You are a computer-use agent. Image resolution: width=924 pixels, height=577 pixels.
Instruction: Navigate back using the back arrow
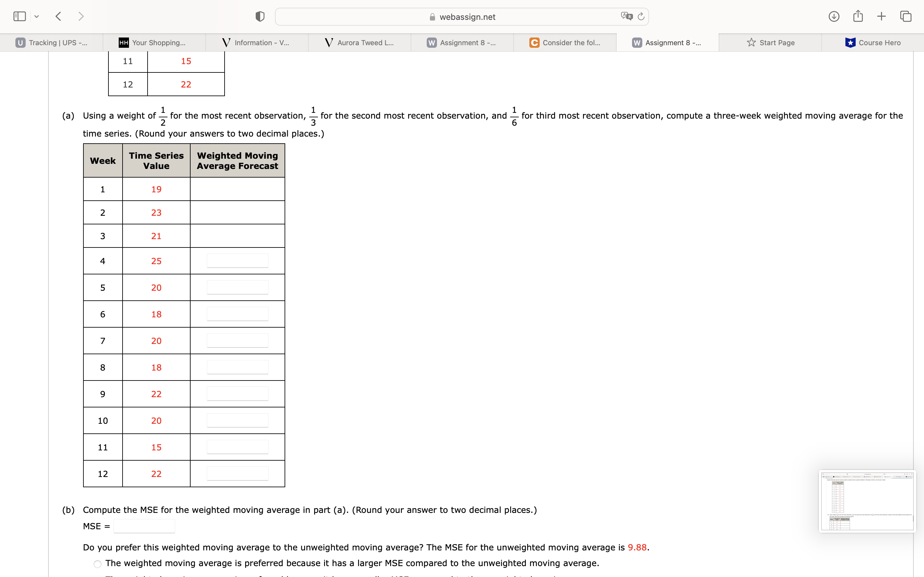pos(58,16)
